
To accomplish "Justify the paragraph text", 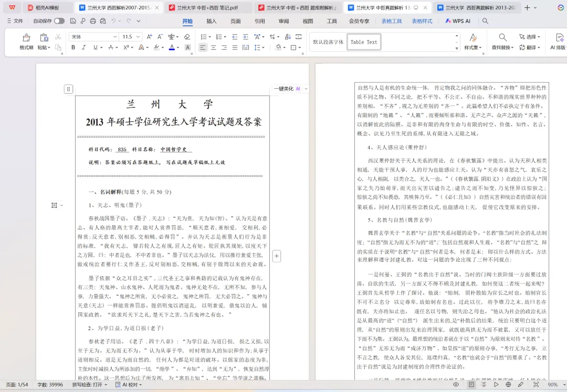I will pyautogui.click(x=235, y=47).
